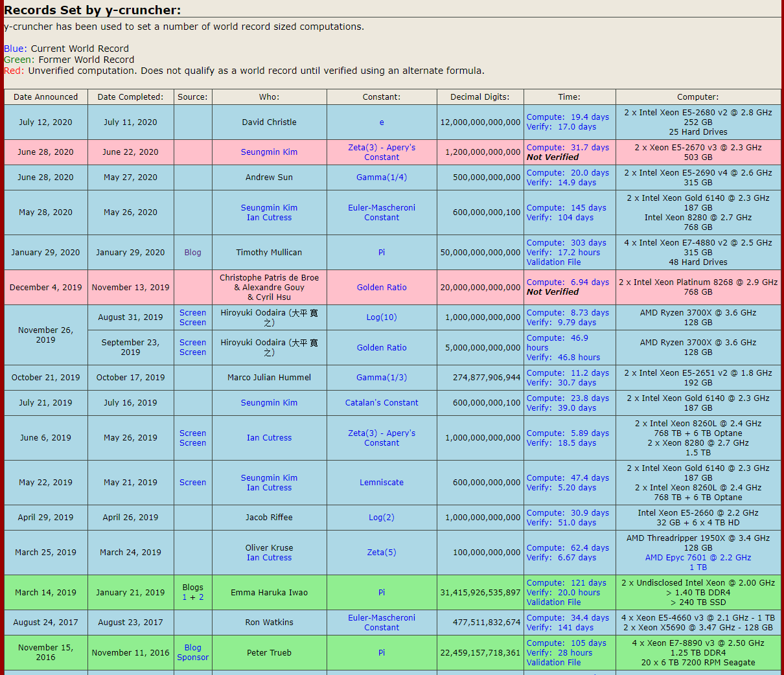Open the Gamma(1/3) constant link
Image resolution: width=784 pixels, height=675 pixels.
click(x=381, y=378)
